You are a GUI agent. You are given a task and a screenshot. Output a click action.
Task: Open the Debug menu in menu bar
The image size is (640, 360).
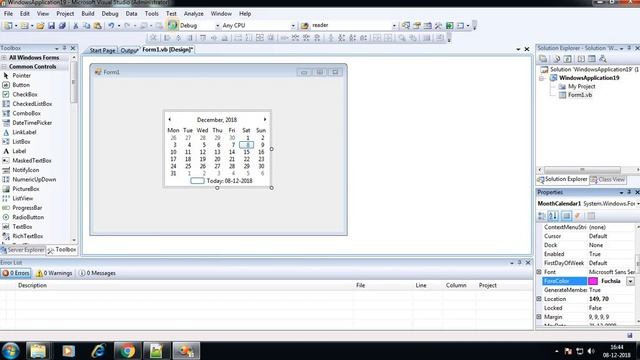coord(110,13)
